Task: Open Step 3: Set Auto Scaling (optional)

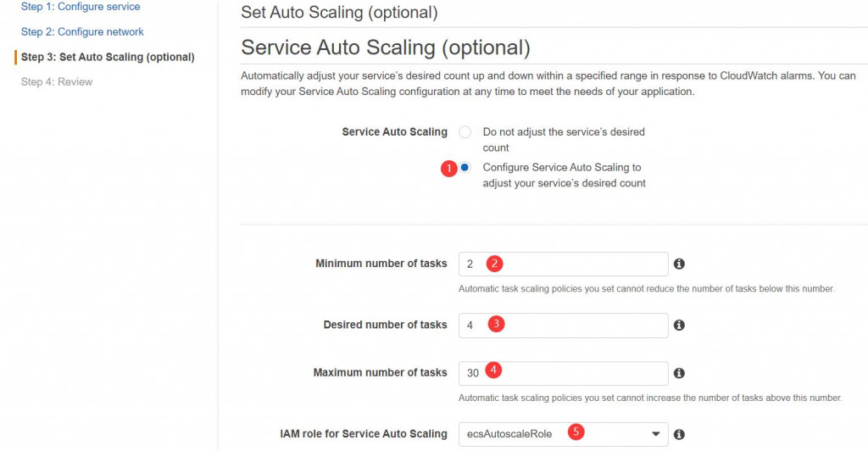Action: (x=108, y=57)
